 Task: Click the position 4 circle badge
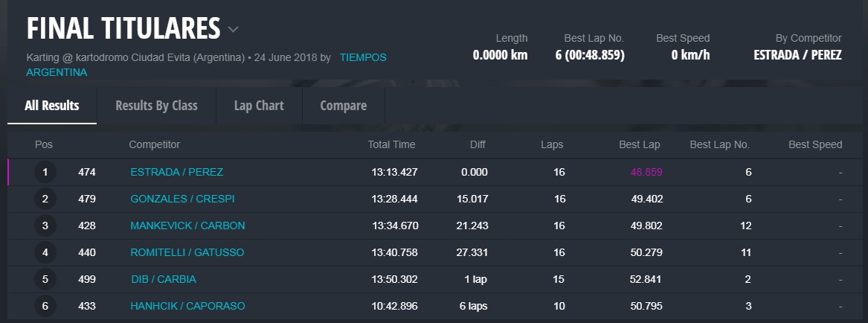tap(45, 253)
